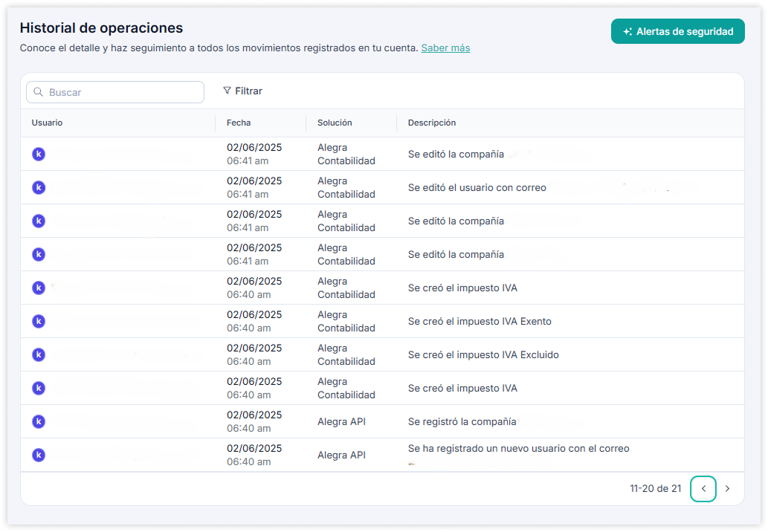Image resolution: width=768 pixels, height=532 pixels.
Task: Click the magnifier icon in the search box
Action: (38, 92)
